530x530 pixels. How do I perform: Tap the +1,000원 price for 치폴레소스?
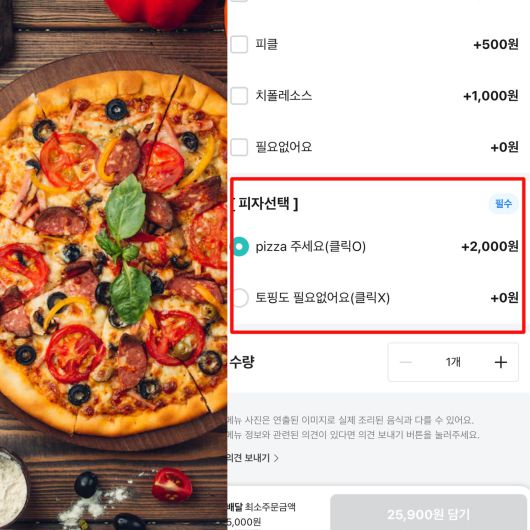pyautogui.click(x=491, y=96)
